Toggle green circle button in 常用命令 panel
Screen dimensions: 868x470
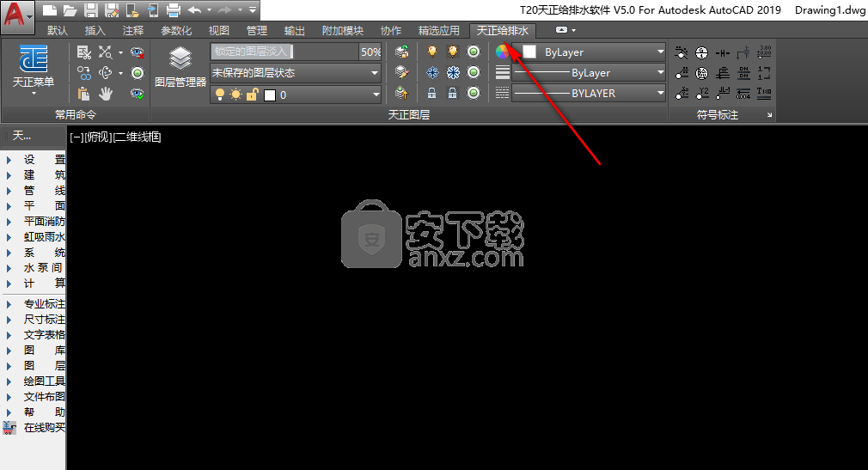pyautogui.click(x=138, y=73)
